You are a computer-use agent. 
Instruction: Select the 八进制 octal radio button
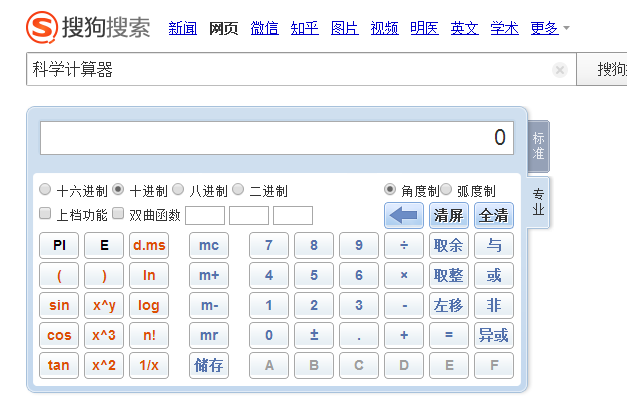[x=178, y=189]
